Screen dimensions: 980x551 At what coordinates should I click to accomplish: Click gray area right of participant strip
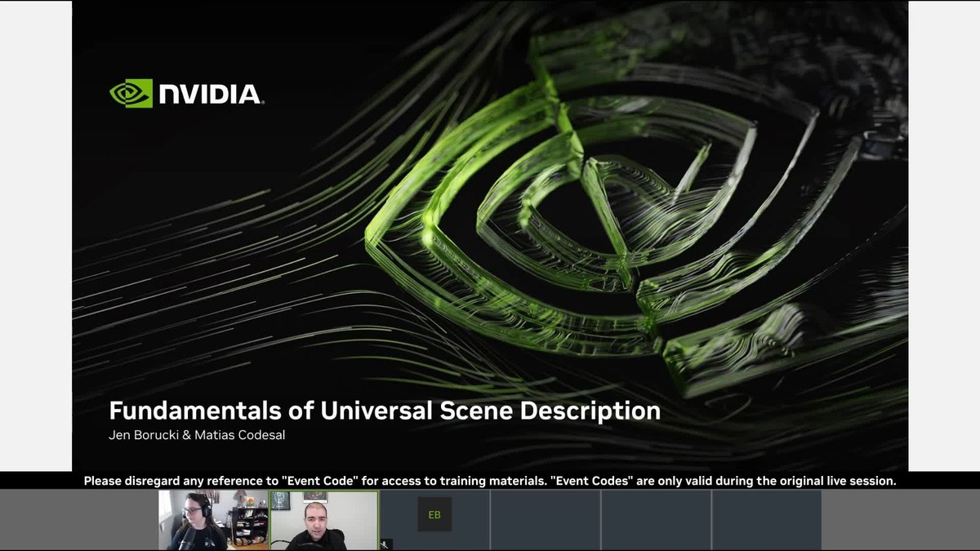click(900, 520)
